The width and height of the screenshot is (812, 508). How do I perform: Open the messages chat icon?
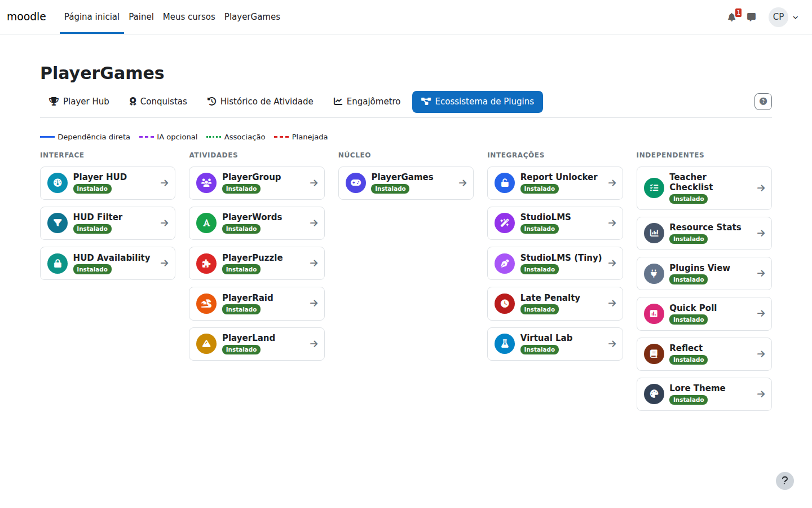(x=751, y=17)
